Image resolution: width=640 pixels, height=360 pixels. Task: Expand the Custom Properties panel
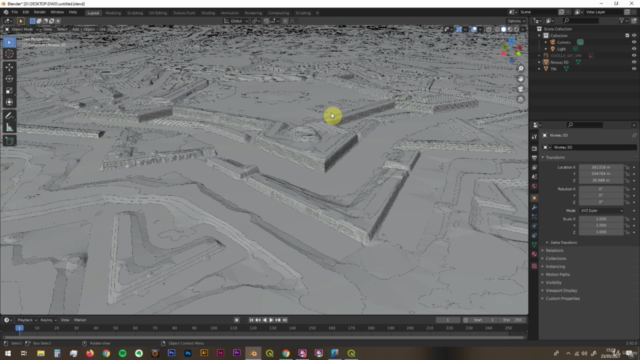coord(562,298)
